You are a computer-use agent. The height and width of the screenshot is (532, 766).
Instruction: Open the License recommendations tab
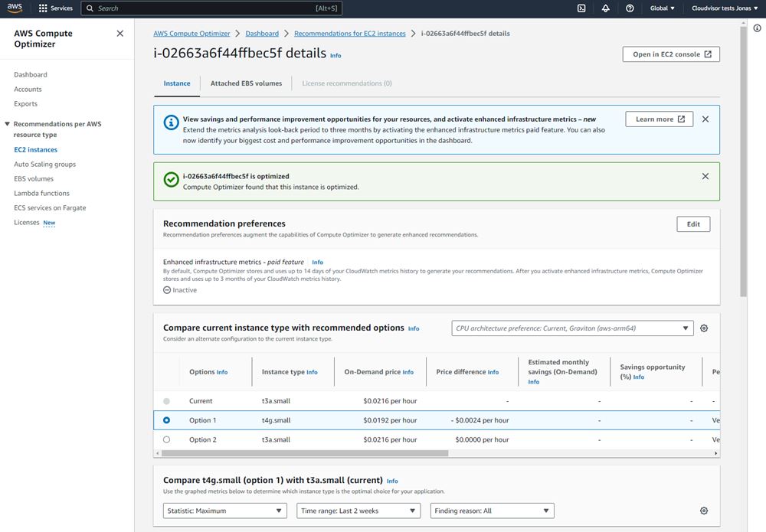347,83
